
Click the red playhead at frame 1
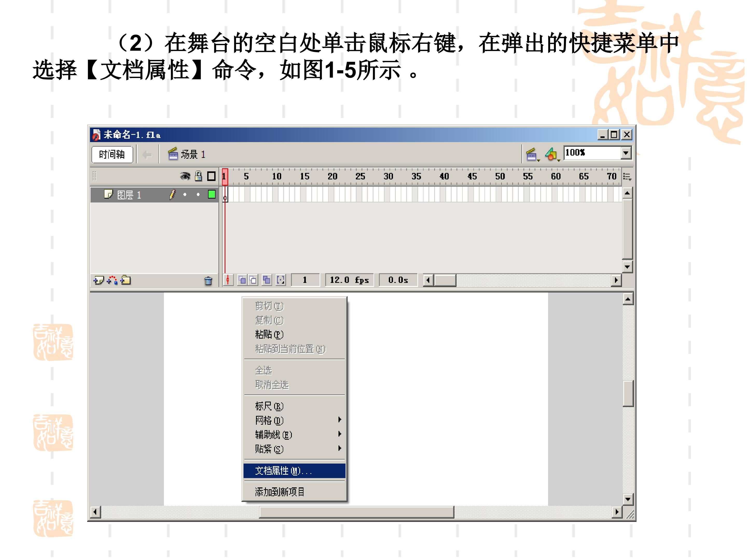coord(225,177)
